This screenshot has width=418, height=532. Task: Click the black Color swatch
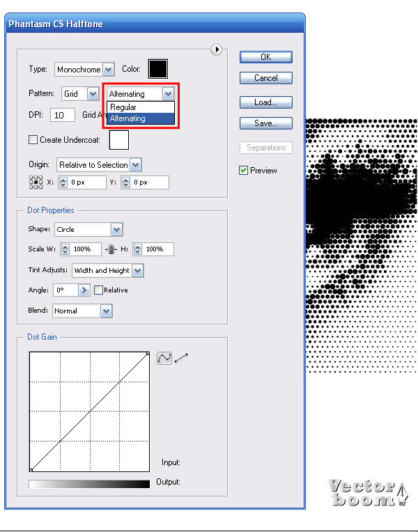point(158,69)
